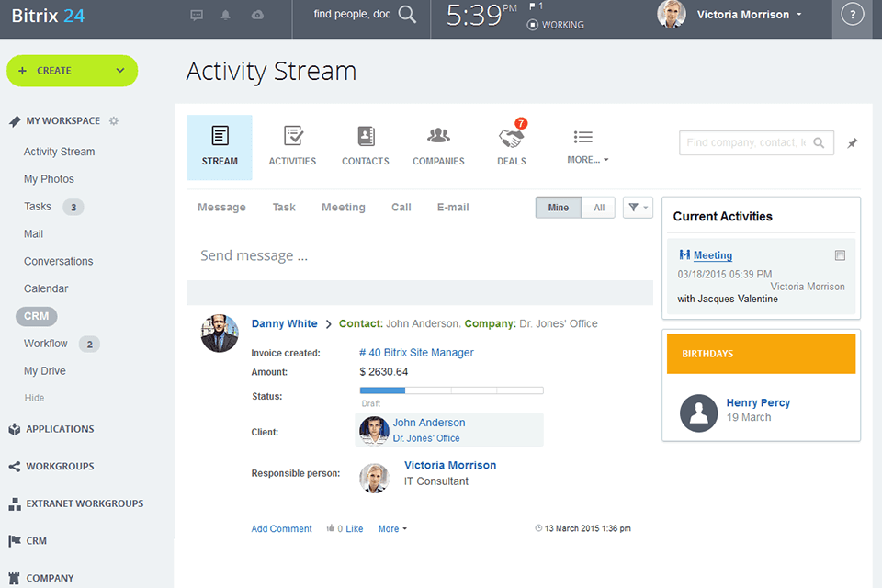Viewport: 882px width, 588px height.
Task: Open Mail in left menu
Action: pyautogui.click(x=33, y=233)
